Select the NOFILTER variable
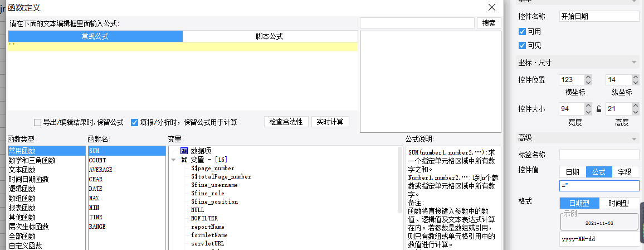This screenshot has height=250, width=644. point(204,218)
